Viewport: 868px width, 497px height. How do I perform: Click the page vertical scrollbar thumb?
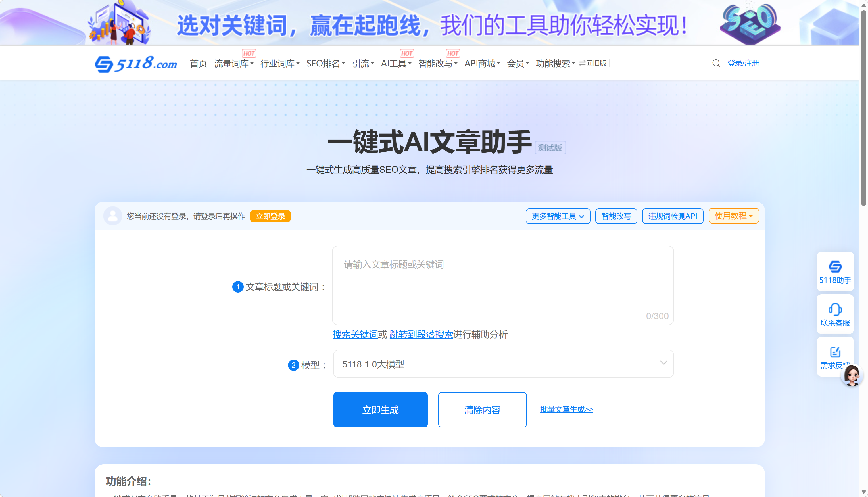[x=863, y=108]
